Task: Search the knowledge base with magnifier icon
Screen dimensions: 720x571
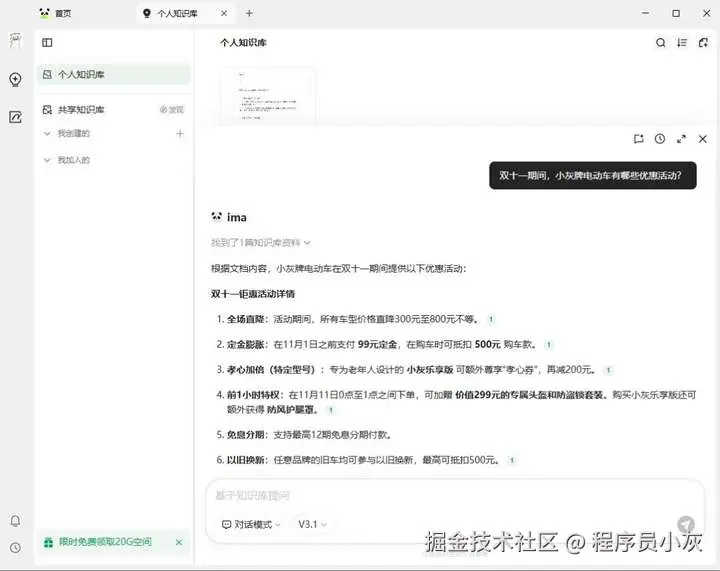Action: click(660, 43)
